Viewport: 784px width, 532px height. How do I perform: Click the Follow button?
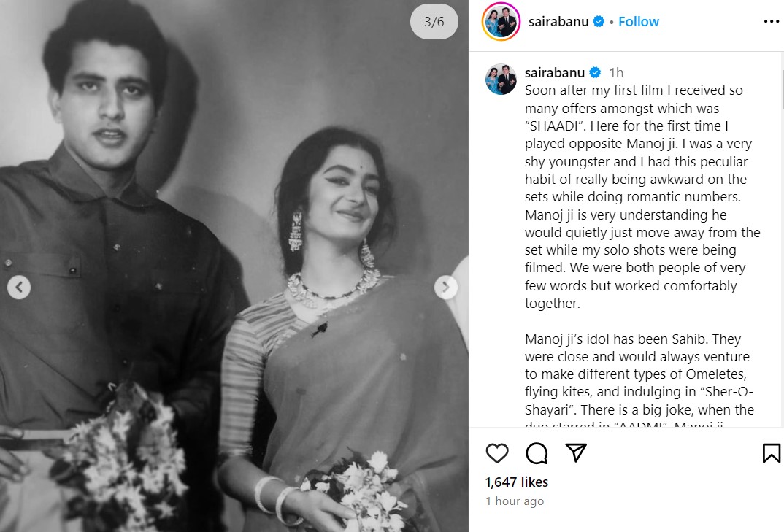pyautogui.click(x=638, y=22)
